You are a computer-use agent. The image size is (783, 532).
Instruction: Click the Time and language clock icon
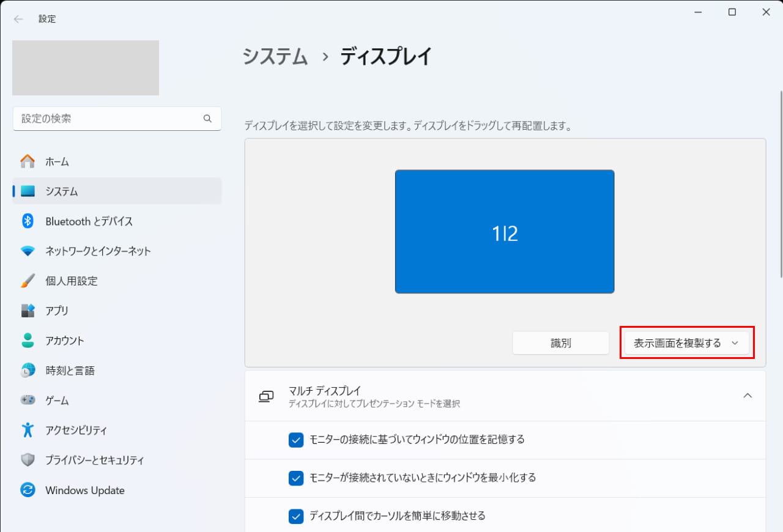coord(28,371)
